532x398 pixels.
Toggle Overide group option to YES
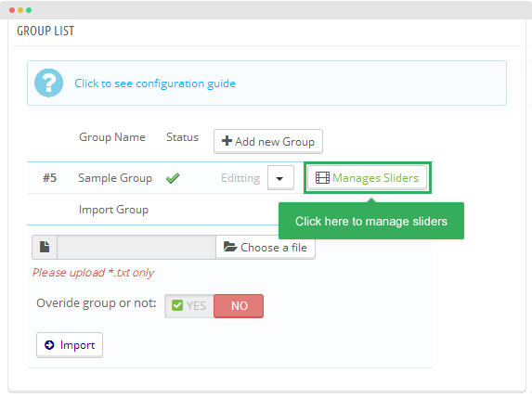[x=189, y=306]
